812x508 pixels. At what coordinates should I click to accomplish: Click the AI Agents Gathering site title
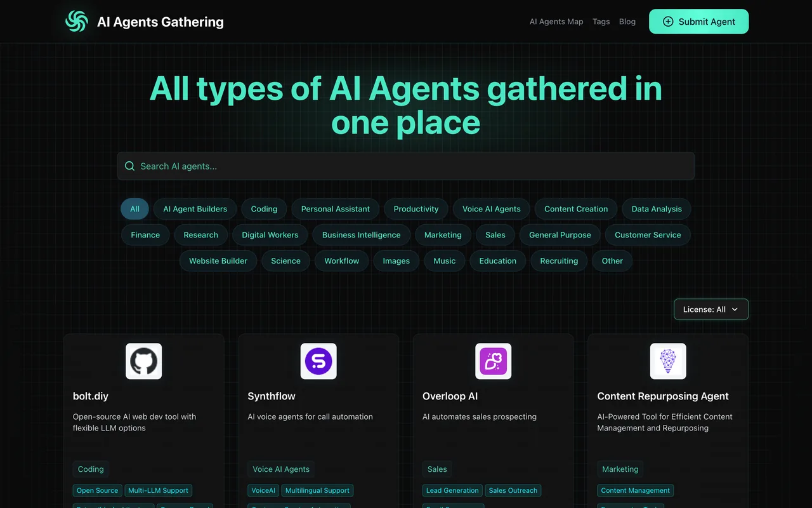[x=160, y=22]
